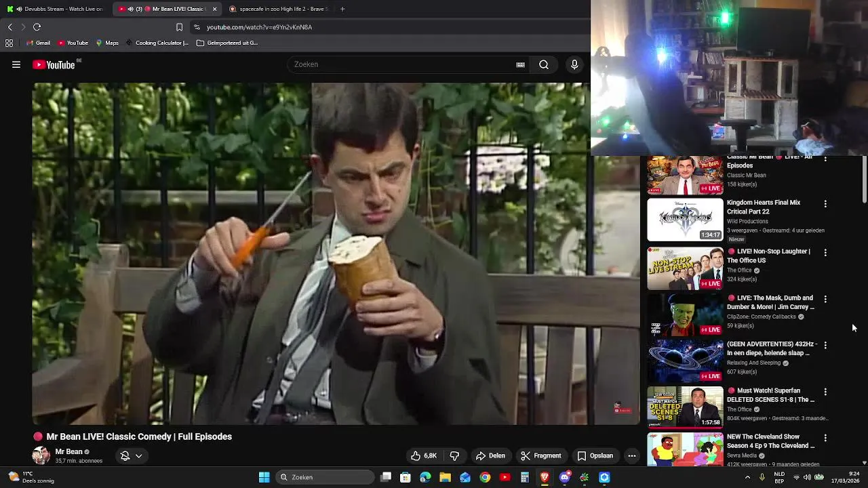Click the Mr Bean video player
Viewport: 868px width, 488px height.
coord(336,253)
